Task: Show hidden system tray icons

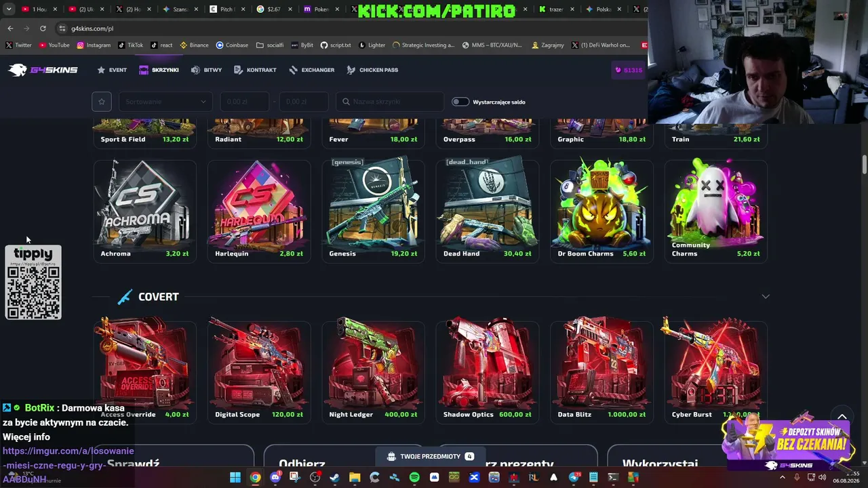Action: tap(783, 477)
